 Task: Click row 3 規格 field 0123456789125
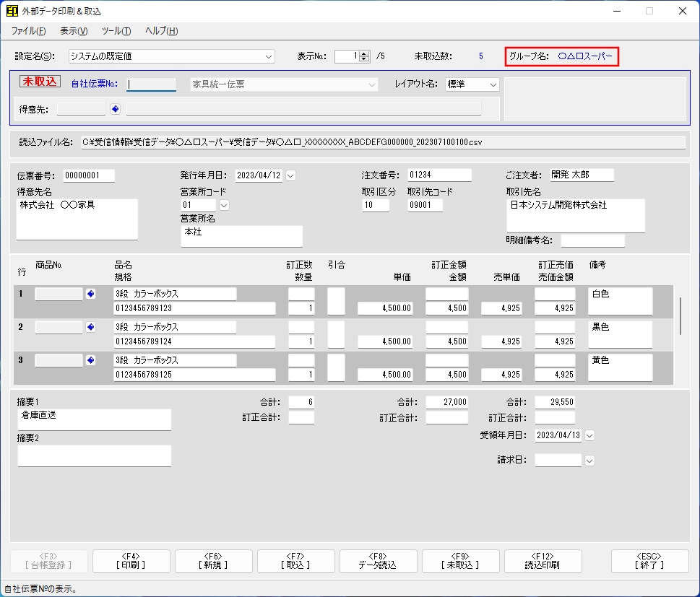click(x=194, y=375)
